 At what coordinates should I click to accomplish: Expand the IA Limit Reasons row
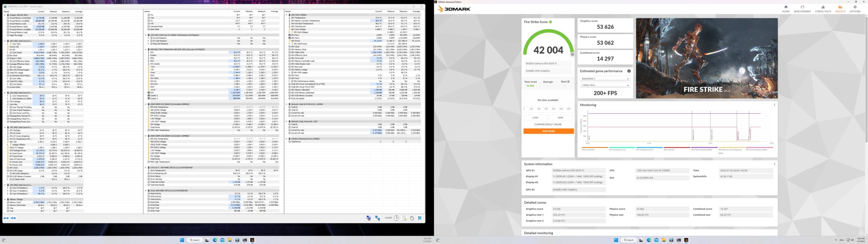[x=149, y=38]
